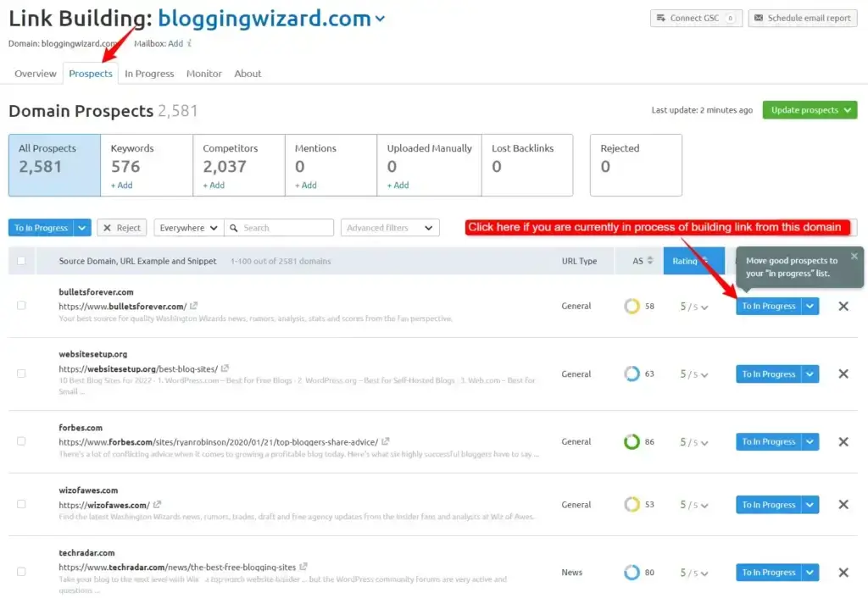
Task: Close the 'Move good prospects' tooltip
Action: coord(854,255)
